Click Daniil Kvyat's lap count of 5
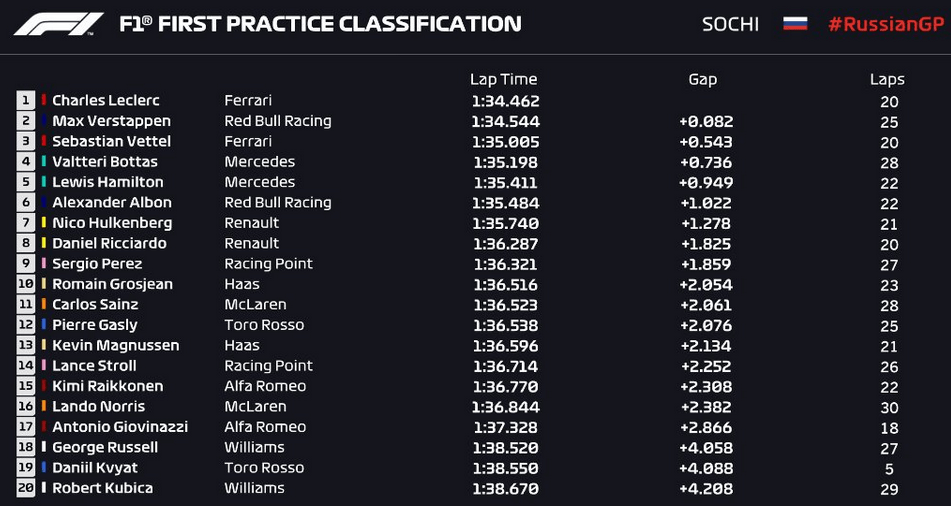Image resolution: width=951 pixels, height=506 pixels. point(889,469)
